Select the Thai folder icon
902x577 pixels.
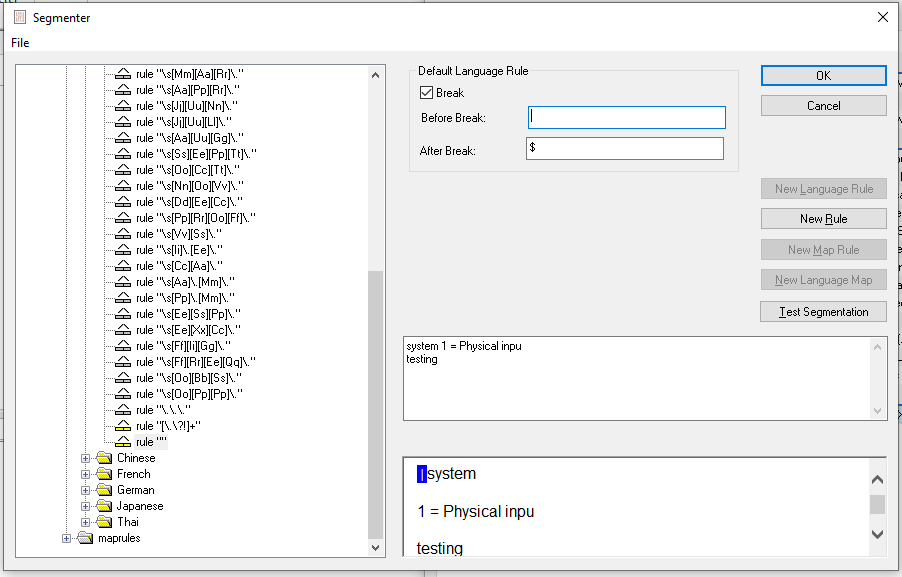coord(104,522)
